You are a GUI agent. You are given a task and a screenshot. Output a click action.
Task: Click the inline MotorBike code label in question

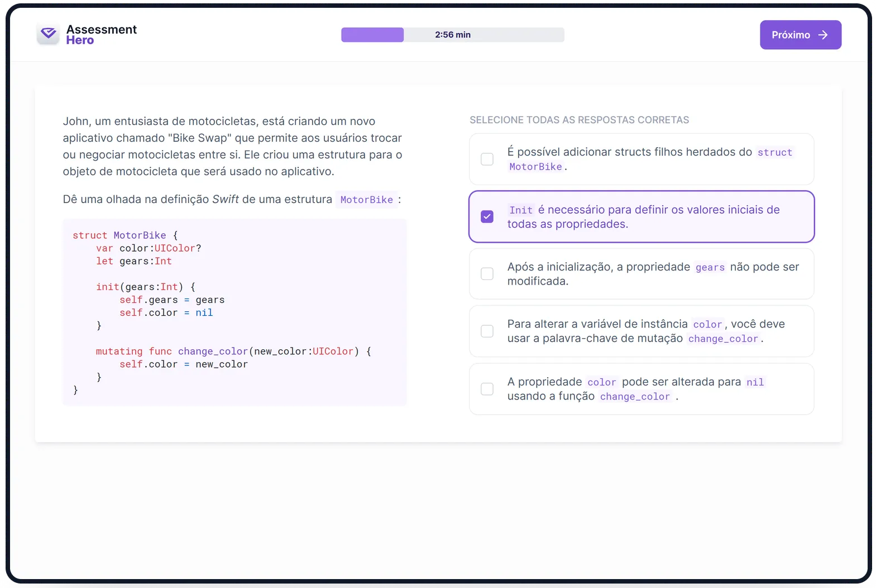366,200
